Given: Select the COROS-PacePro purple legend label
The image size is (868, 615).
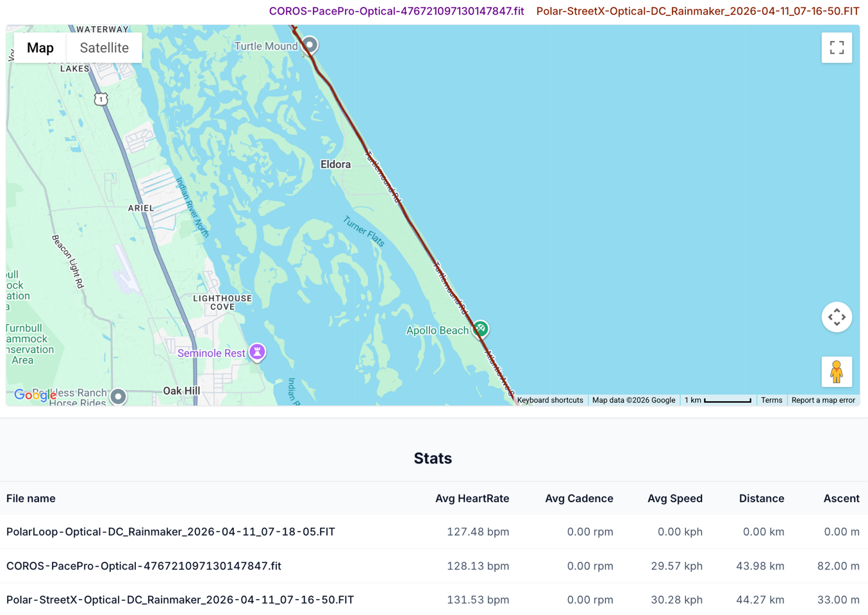Looking at the screenshot, I should tap(396, 11).
